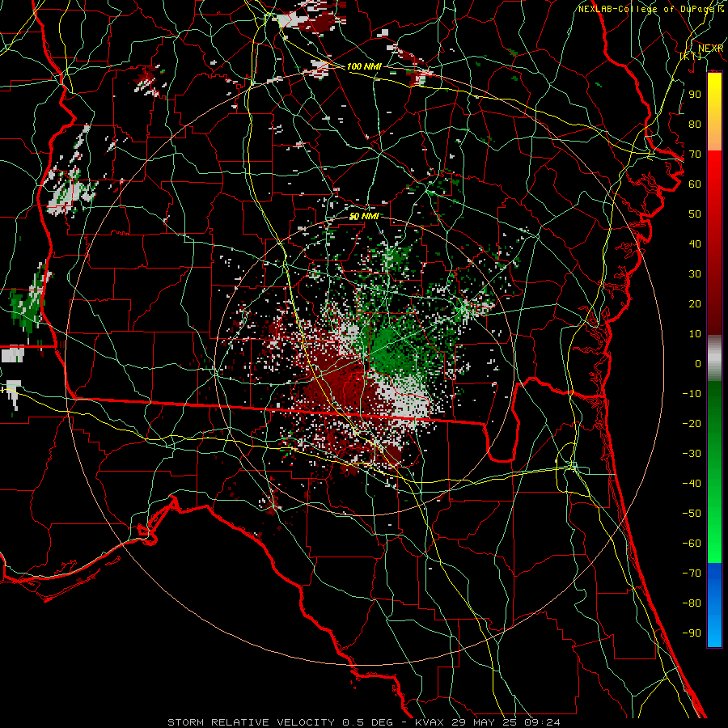The width and height of the screenshot is (728, 728).
Task: Click the 40 value on velocity scale
Action: pos(695,243)
